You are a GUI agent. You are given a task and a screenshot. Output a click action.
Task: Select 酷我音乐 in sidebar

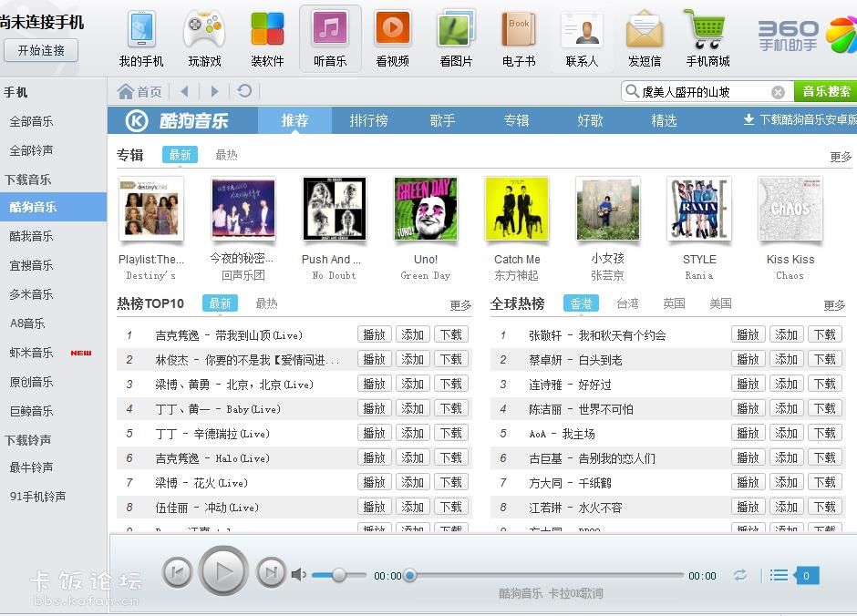click(32, 236)
